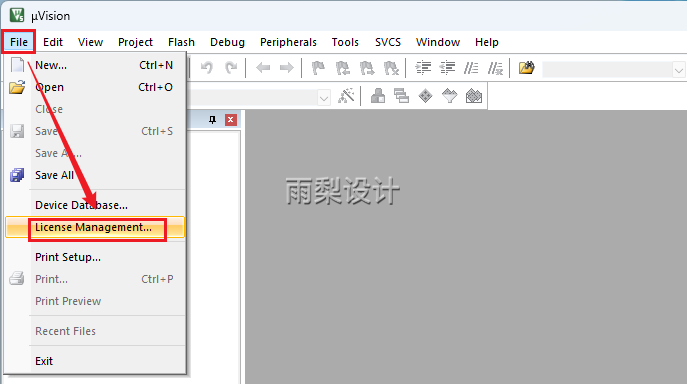Click Find in Files folder icon

pos(527,68)
